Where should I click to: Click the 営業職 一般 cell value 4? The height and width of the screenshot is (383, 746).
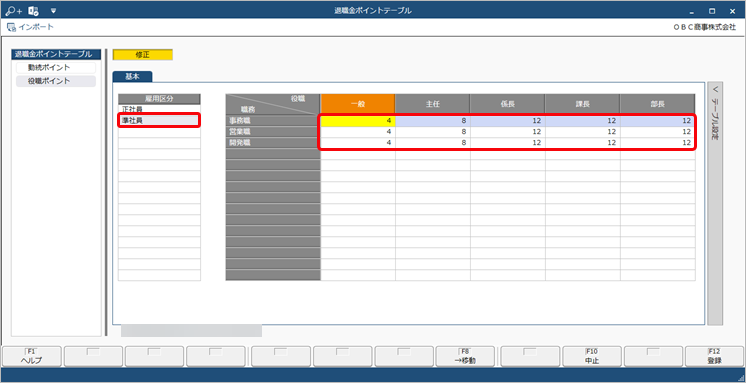358,131
